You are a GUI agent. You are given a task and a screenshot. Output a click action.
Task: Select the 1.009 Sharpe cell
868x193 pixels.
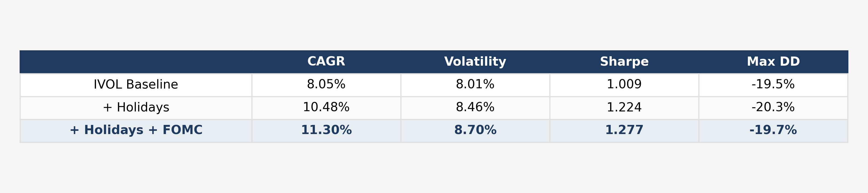(x=624, y=85)
